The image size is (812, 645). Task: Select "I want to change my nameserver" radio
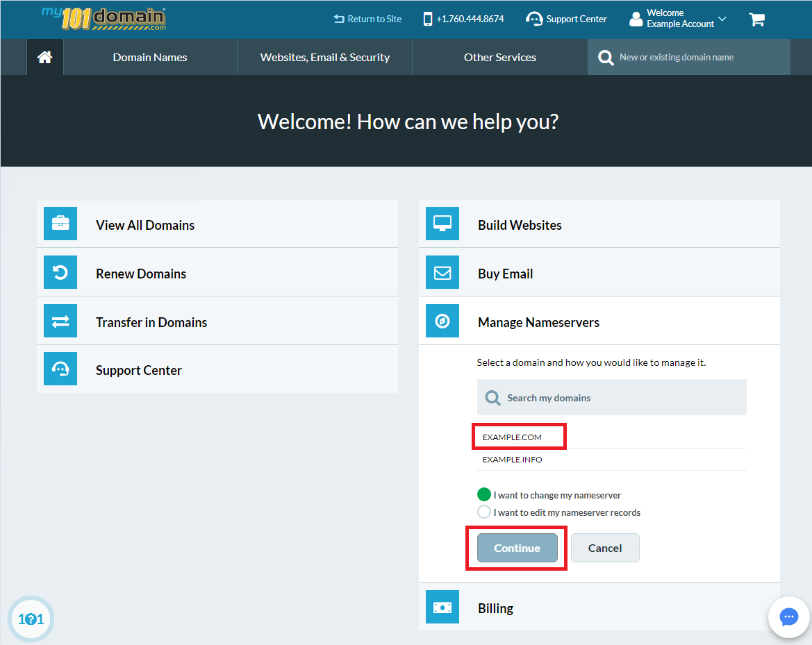[x=484, y=495]
